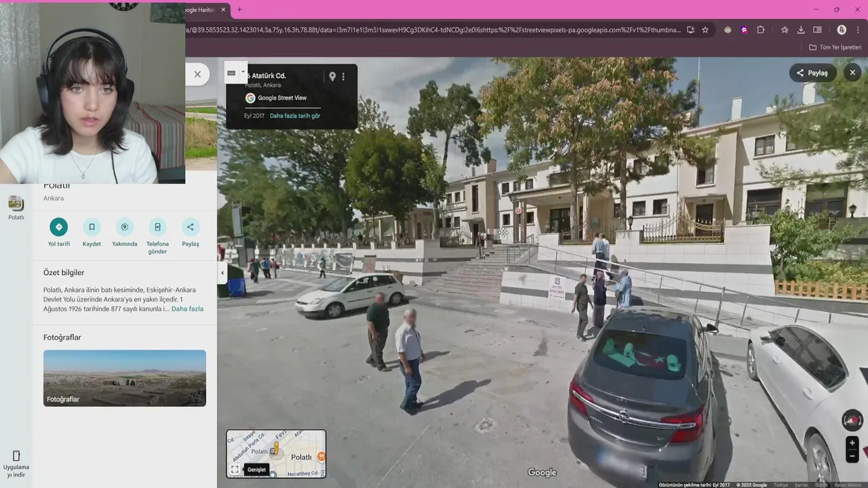868x488 pixels.
Task: Click the Telefona gönder icon
Action: (x=157, y=227)
